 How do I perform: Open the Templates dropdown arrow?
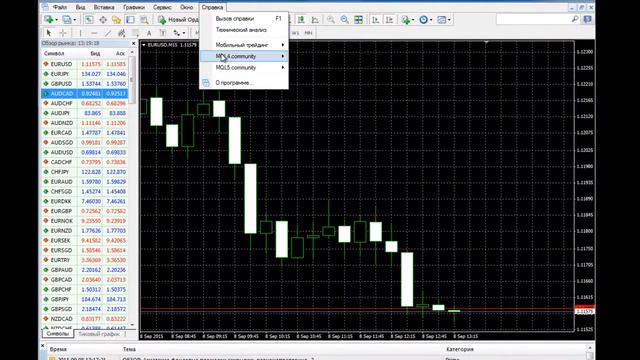(449, 20)
